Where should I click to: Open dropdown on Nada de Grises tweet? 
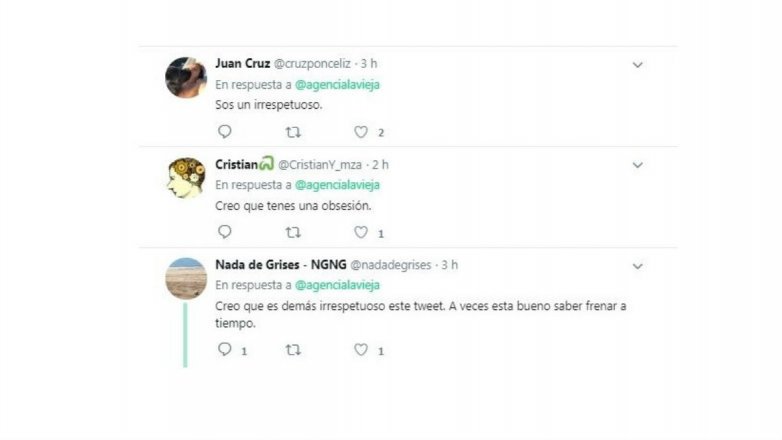point(637,266)
